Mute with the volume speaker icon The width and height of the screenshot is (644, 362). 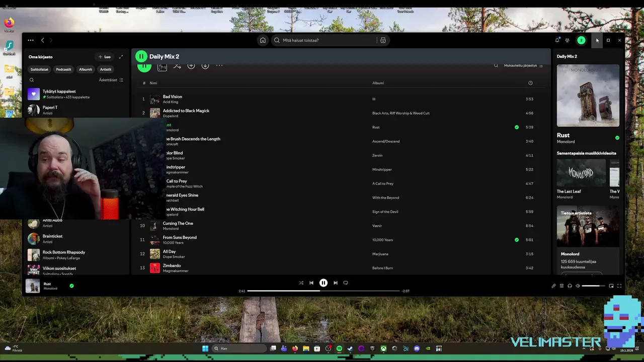coord(578,286)
